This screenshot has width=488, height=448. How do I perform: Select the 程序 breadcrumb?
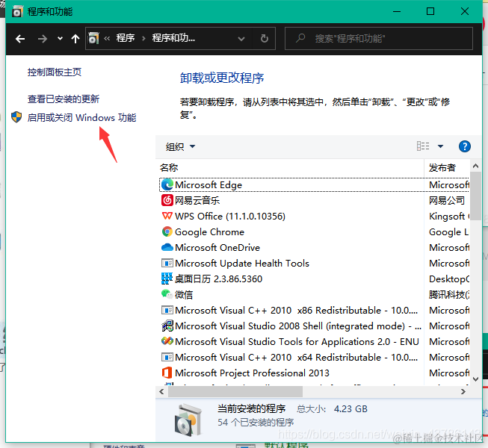[x=126, y=38]
